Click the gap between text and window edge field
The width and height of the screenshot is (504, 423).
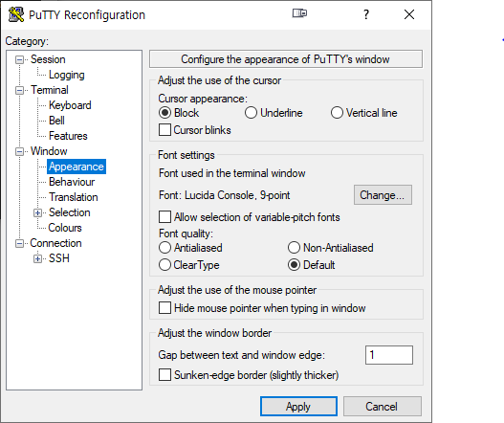coord(389,355)
